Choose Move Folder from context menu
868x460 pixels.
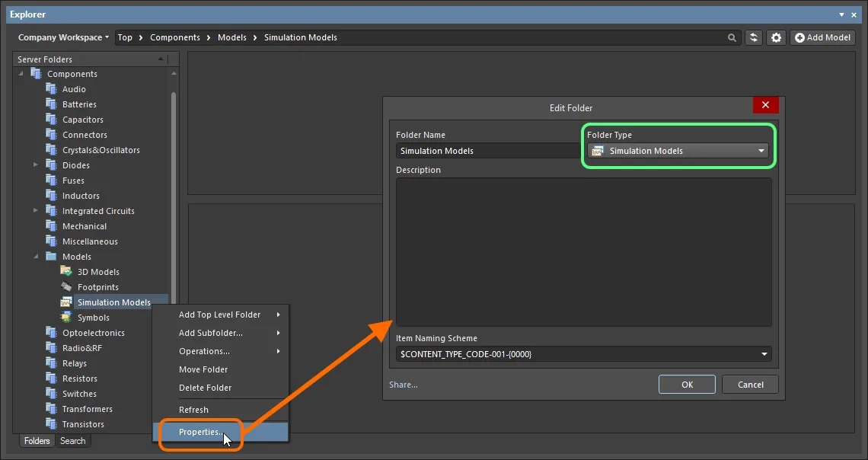[x=220, y=369]
